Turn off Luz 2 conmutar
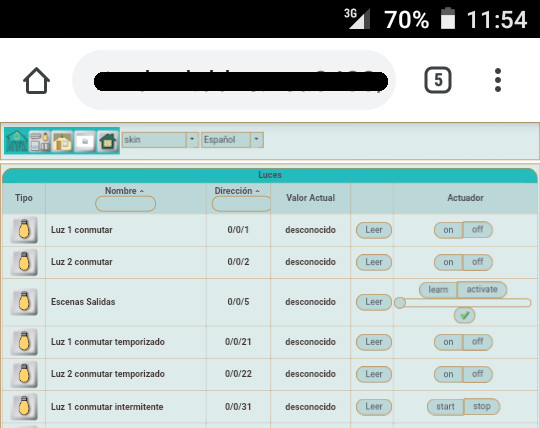 pos(477,262)
